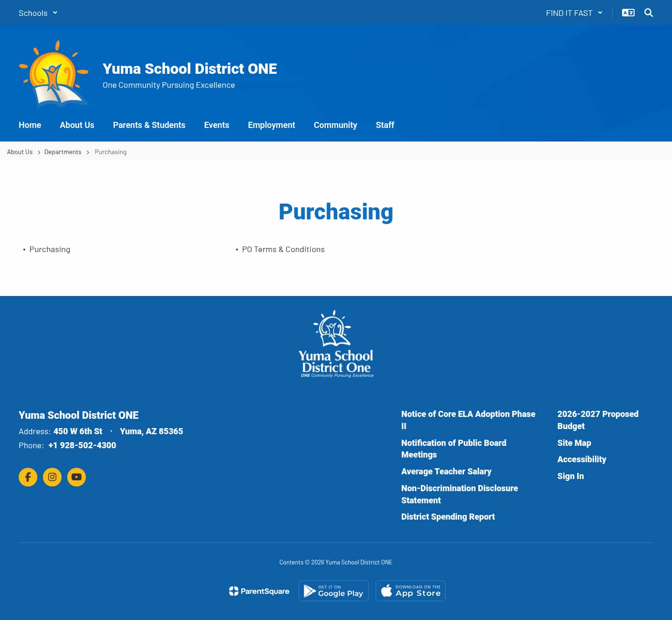Image resolution: width=672 pixels, height=620 pixels.
Task: Open the District Spending Report link
Action: [x=448, y=517]
